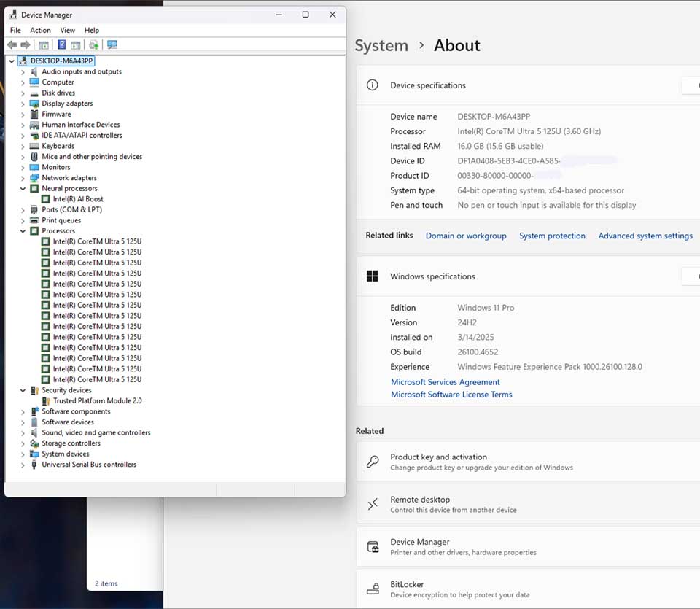Open Advanced system settings link
Viewport: 700px width, 609px height.
coord(645,236)
